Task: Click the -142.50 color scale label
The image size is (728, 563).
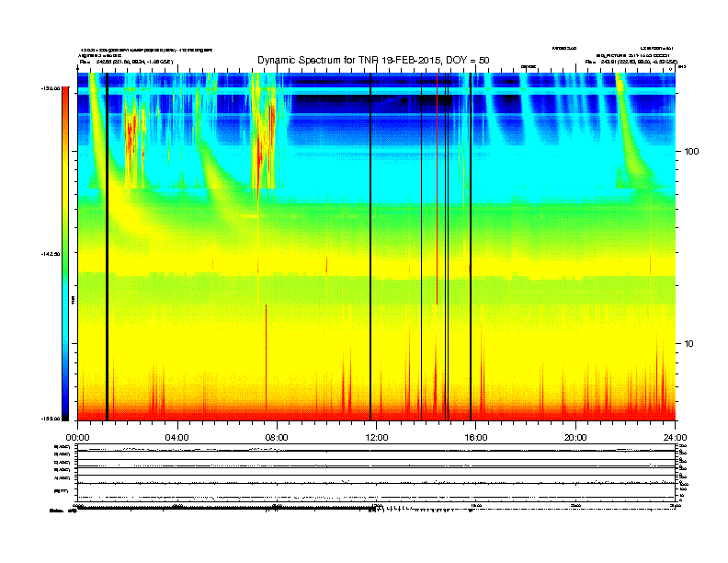Action: (x=51, y=254)
